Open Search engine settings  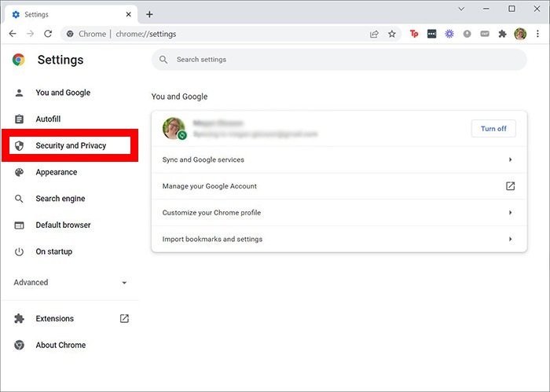tap(60, 199)
